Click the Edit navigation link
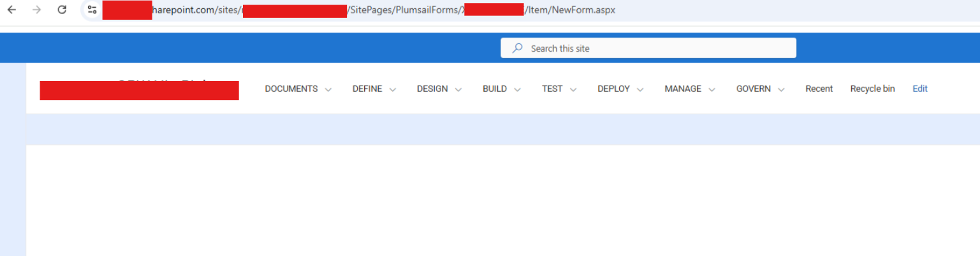980x256 pixels. click(x=919, y=89)
